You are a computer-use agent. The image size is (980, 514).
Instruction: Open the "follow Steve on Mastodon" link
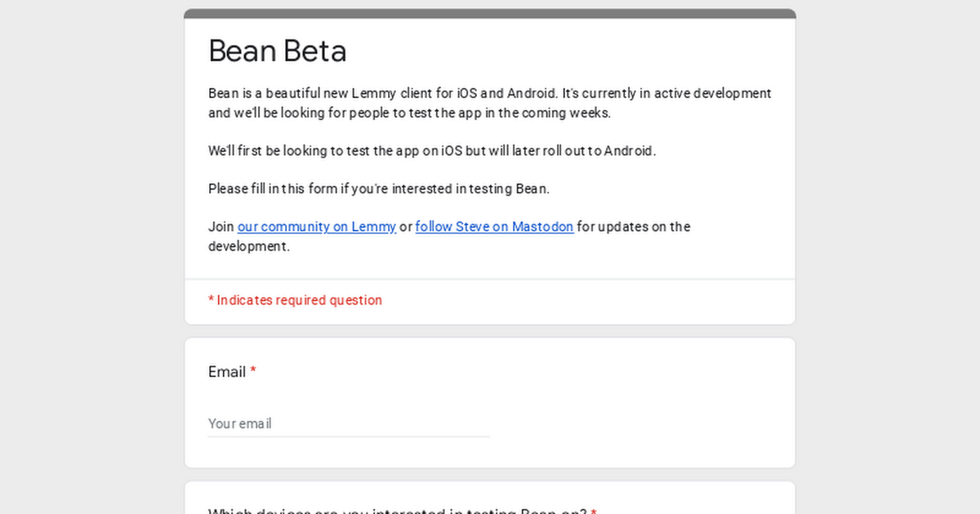point(494,227)
